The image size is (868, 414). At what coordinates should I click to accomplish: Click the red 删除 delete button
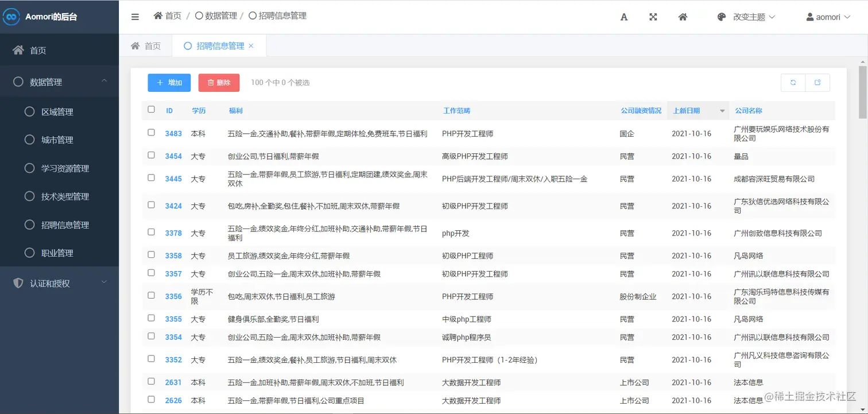point(219,83)
